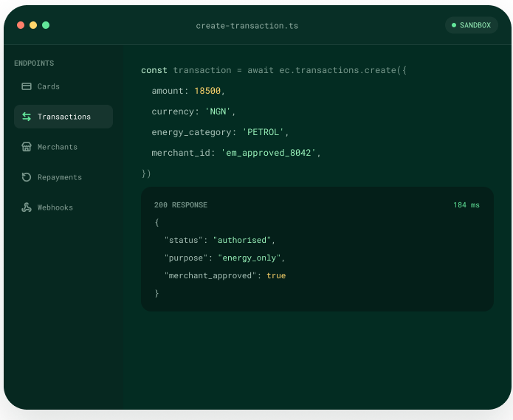
Task: Click the yellow minimize window dot
Action: (x=33, y=25)
